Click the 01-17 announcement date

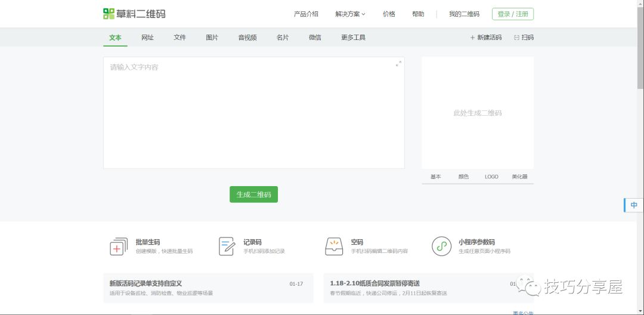296,284
